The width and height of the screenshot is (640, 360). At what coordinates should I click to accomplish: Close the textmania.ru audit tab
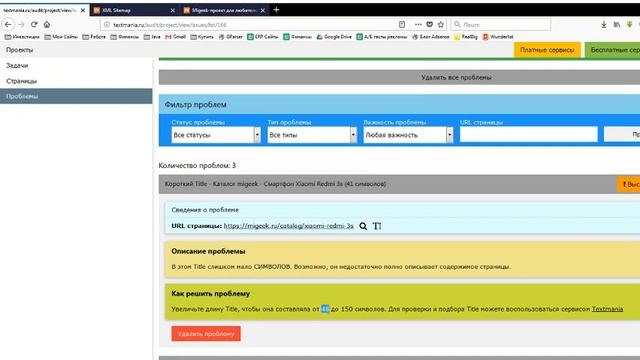pos(83,10)
